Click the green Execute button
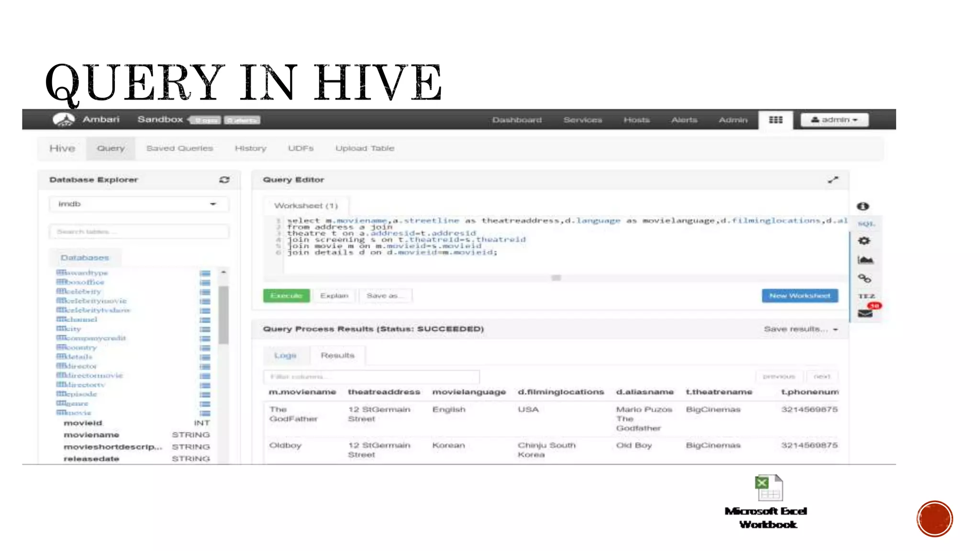This screenshot has width=980, height=551. pyautogui.click(x=286, y=296)
